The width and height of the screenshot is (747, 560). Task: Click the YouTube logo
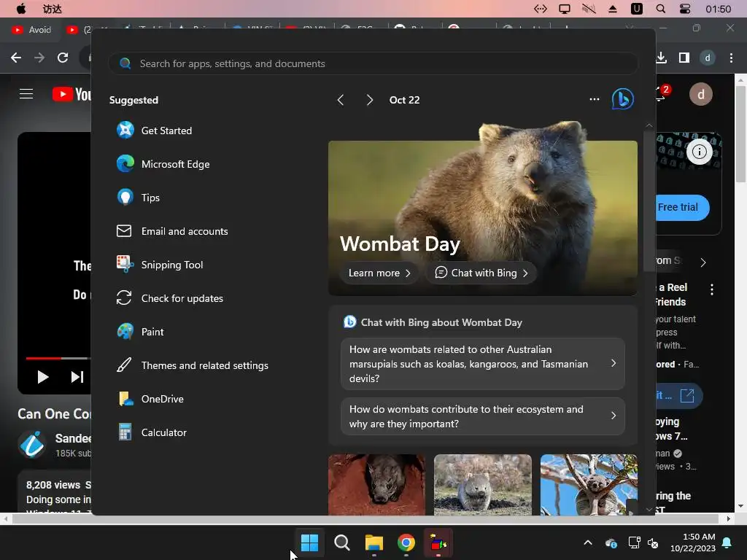[71, 94]
